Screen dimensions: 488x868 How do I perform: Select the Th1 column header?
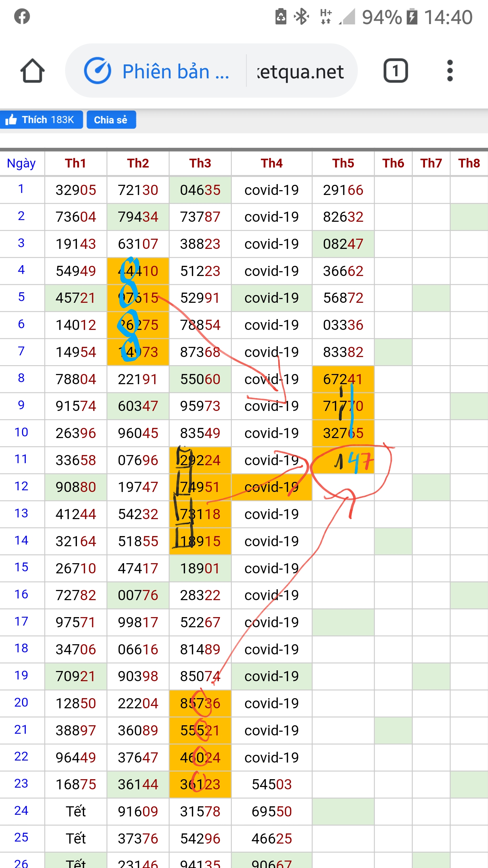point(76,163)
